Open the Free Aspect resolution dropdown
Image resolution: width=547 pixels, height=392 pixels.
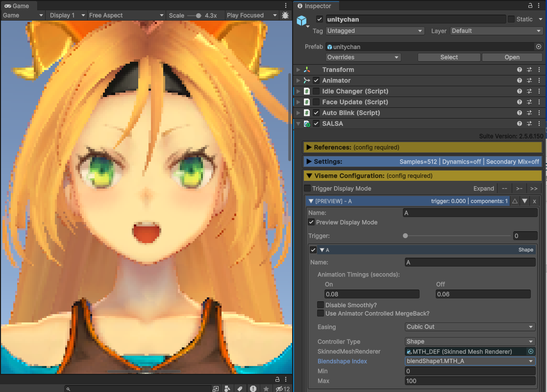126,15
